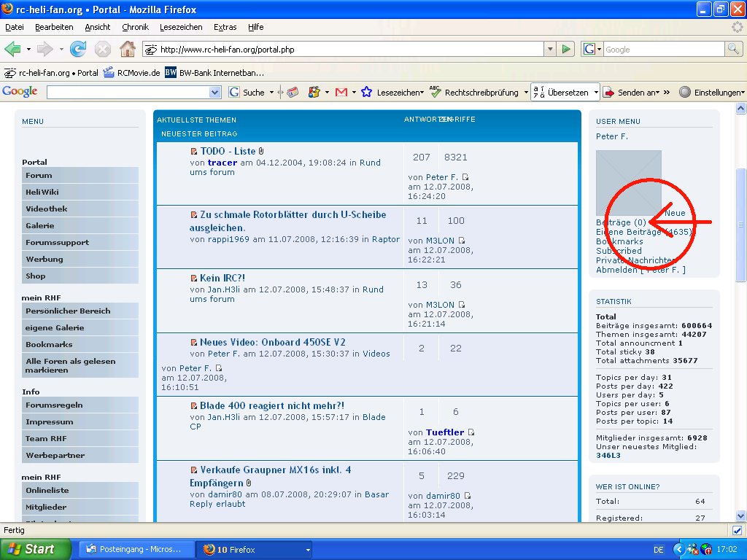Run Rechtschreibprüfung spell check
The image size is (747, 560).
[473, 93]
